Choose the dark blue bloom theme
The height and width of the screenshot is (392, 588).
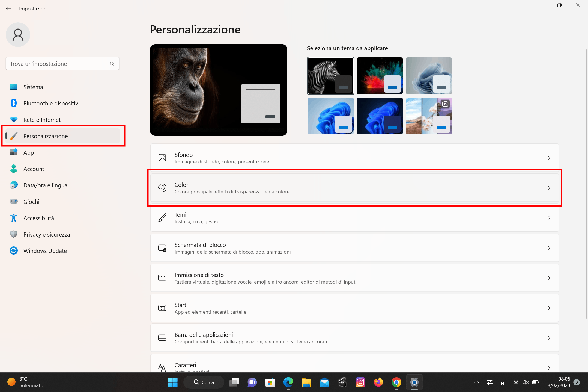(x=380, y=116)
